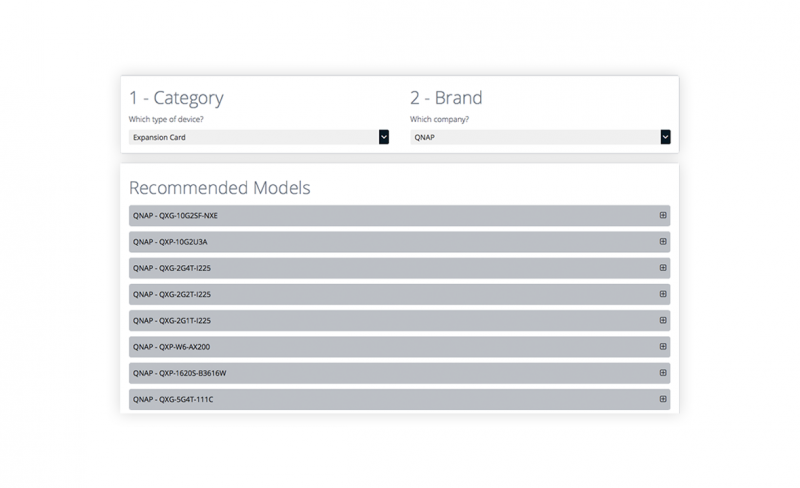This screenshot has height=488, width=800.
Task: Open the QNAP - QXG-2G4T-I225 entry
Action: coord(399,268)
